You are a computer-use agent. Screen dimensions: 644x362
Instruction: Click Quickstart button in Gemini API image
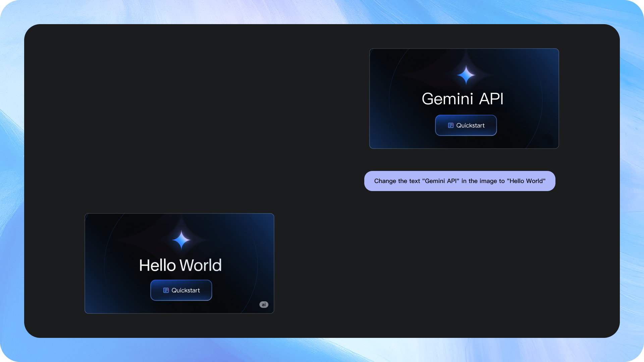466,125
